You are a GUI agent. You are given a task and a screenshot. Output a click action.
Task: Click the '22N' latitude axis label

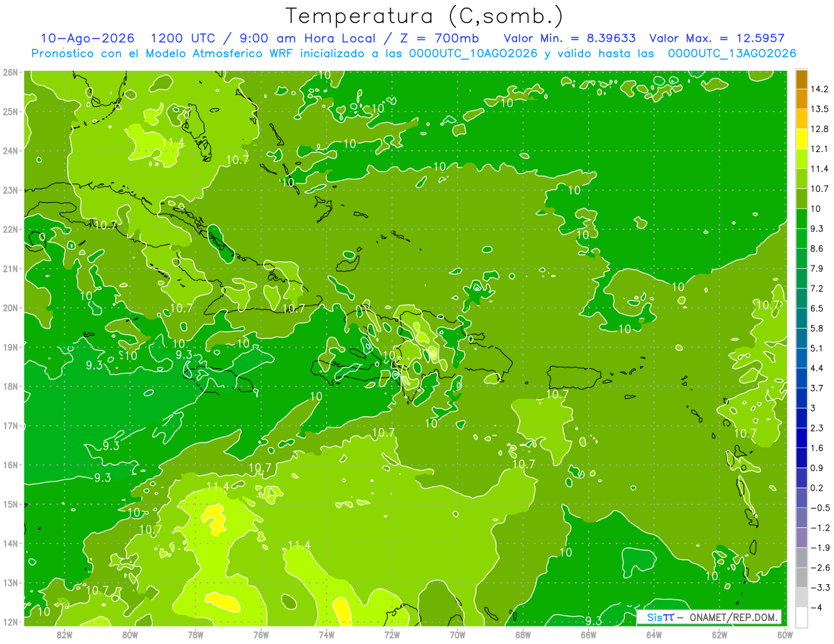point(10,229)
